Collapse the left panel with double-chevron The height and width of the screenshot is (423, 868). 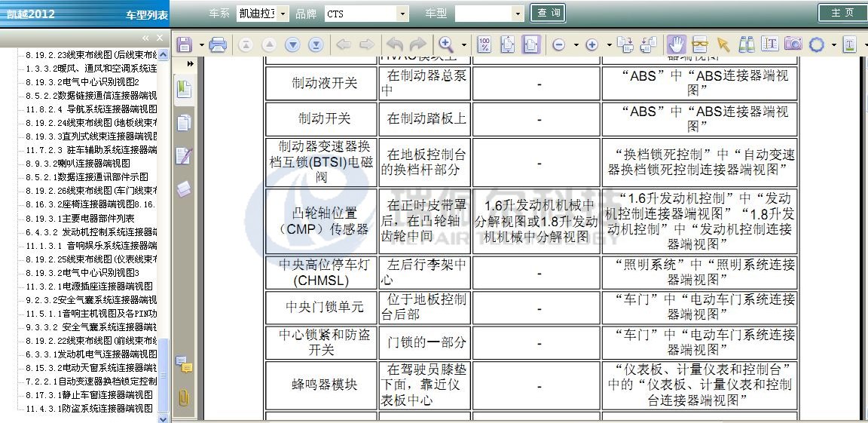click(146, 38)
